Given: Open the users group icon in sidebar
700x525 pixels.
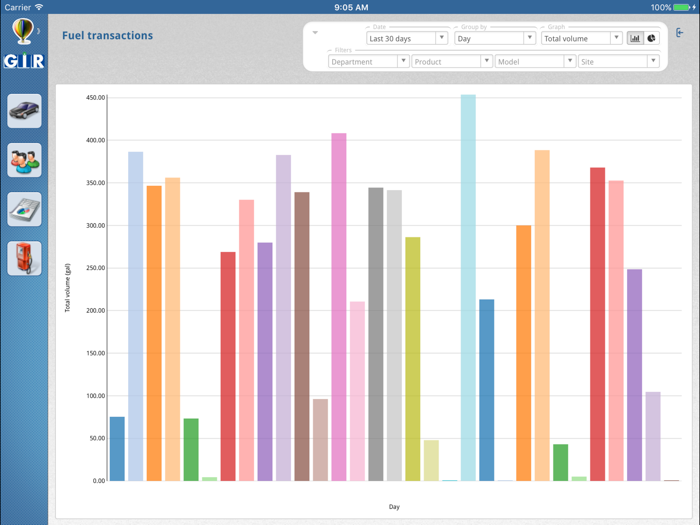Looking at the screenshot, I should click(x=25, y=160).
